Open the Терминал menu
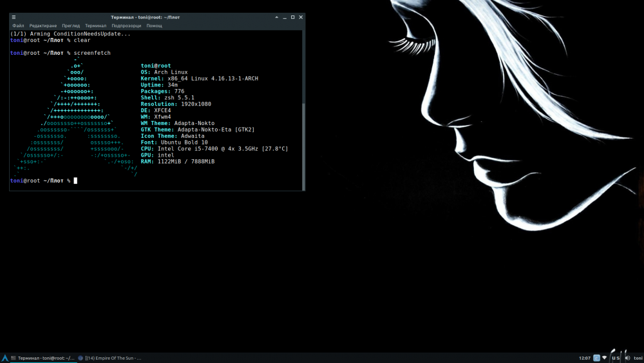Image resolution: width=644 pixels, height=363 pixels. pyautogui.click(x=96, y=26)
